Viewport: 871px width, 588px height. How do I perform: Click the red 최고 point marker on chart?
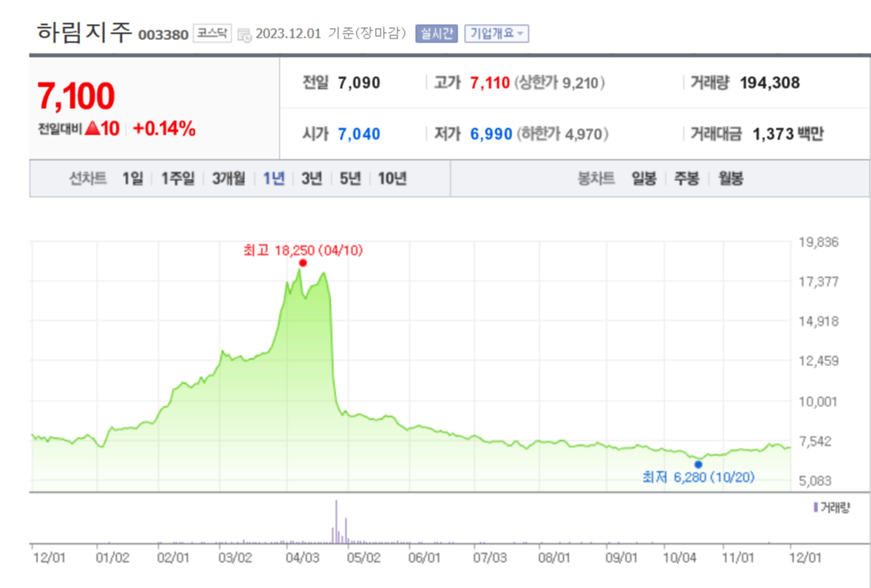[x=303, y=263]
